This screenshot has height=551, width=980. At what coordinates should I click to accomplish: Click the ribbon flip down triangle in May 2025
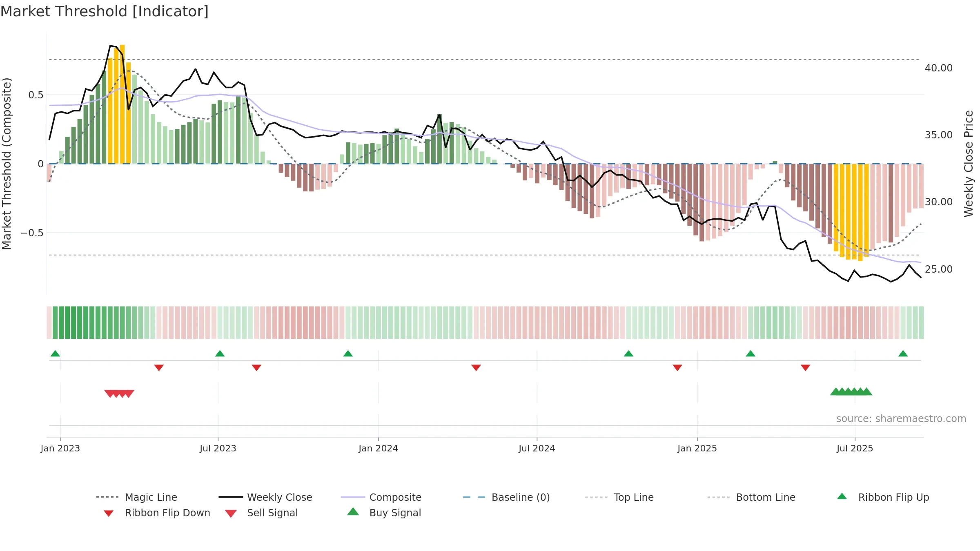coord(805,368)
